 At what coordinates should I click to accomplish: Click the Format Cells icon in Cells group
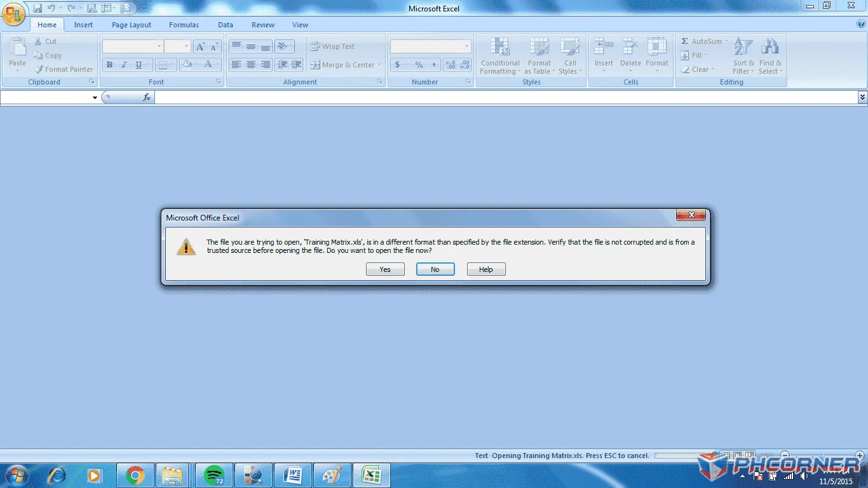coord(656,47)
